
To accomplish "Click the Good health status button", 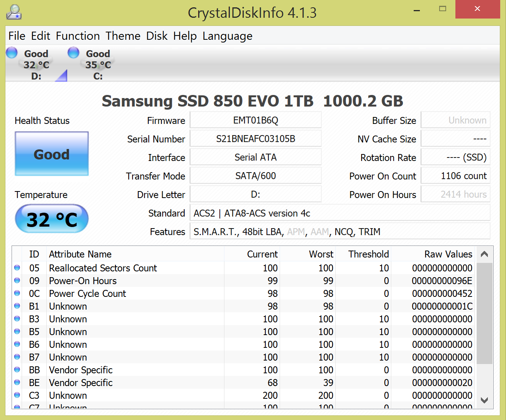I will click(x=52, y=154).
